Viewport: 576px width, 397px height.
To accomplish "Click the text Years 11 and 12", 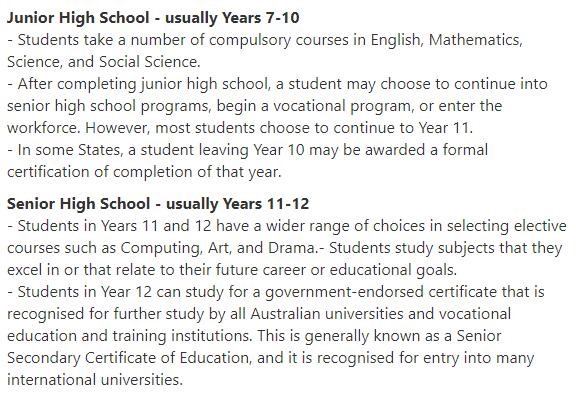I will click(156, 226).
